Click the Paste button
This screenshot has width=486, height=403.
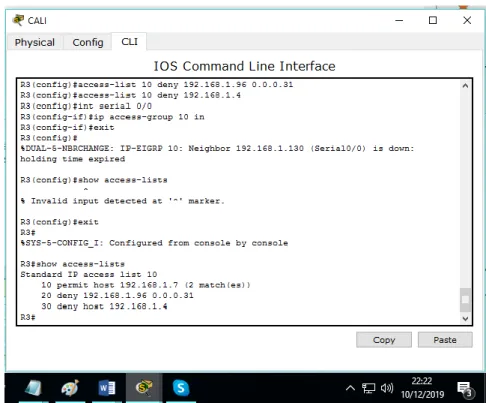tap(445, 340)
